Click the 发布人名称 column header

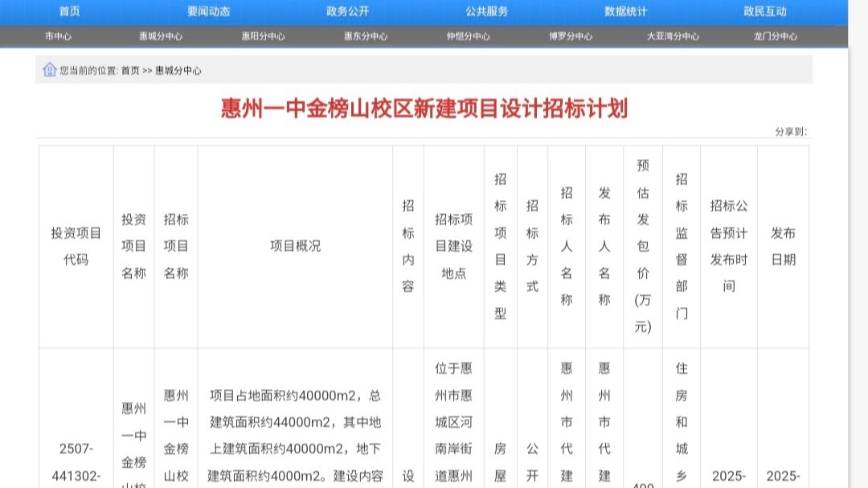[604, 247]
